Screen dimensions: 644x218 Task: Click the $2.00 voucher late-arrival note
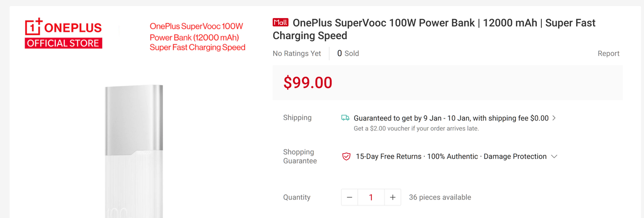click(x=416, y=129)
